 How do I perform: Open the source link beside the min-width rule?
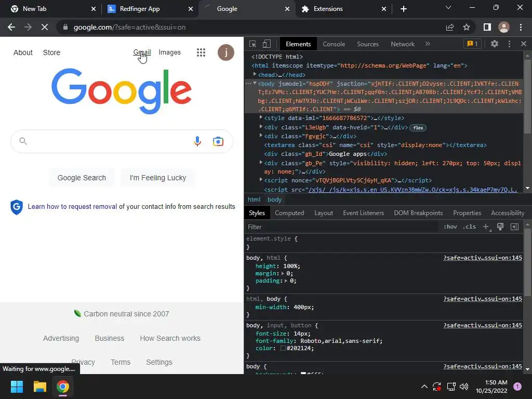483,299
